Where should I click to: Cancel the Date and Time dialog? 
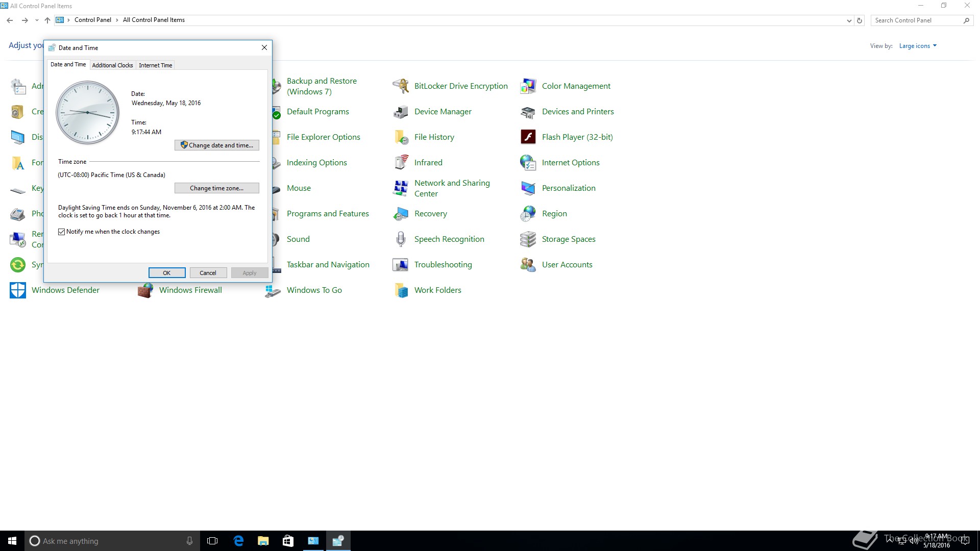[x=208, y=273]
